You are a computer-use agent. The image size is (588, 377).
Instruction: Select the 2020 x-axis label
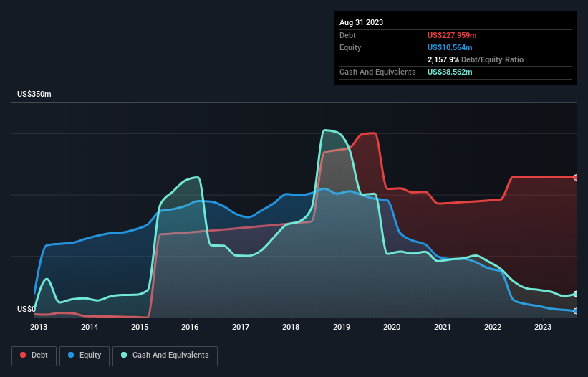pyautogui.click(x=392, y=327)
